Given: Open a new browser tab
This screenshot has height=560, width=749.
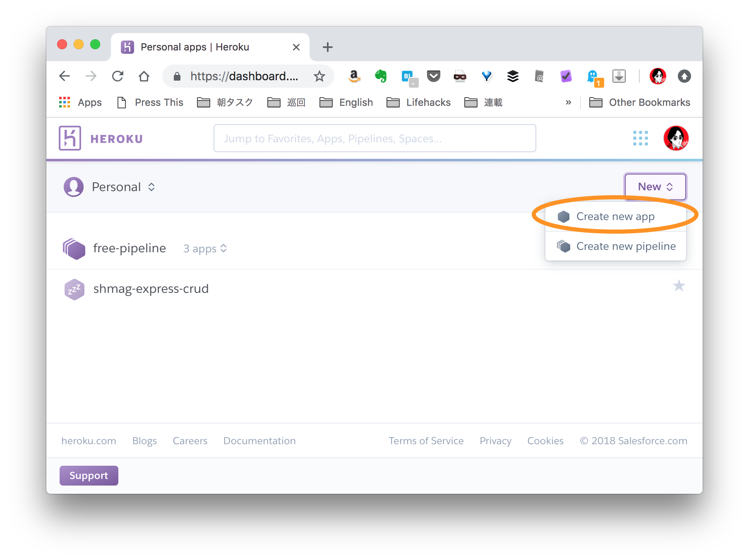Looking at the screenshot, I should point(328,47).
